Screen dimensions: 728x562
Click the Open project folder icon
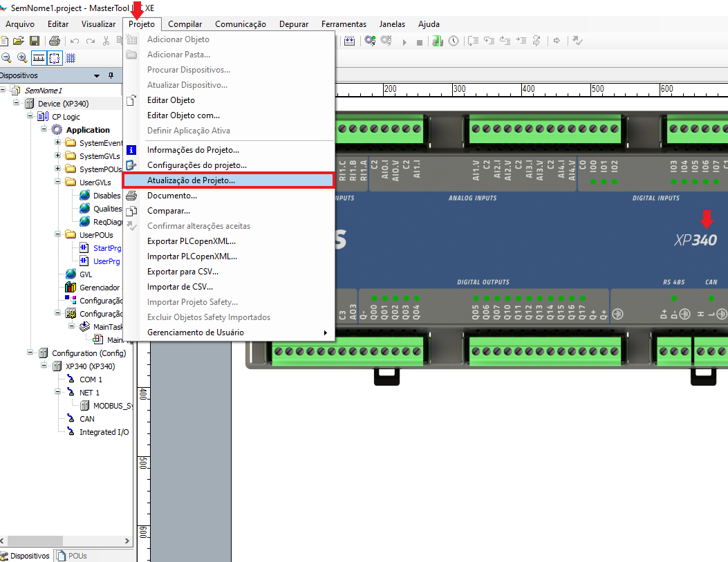[19, 41]
